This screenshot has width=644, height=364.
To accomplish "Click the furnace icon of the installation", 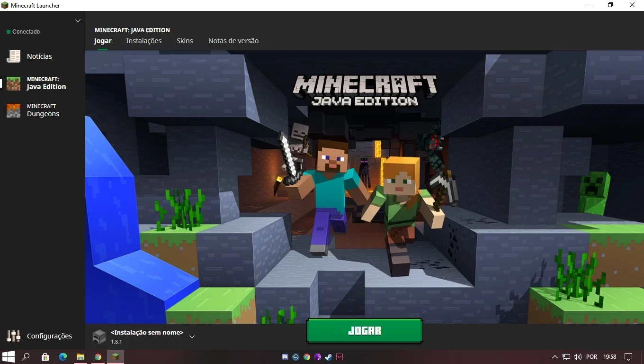I will click(99, 337).
